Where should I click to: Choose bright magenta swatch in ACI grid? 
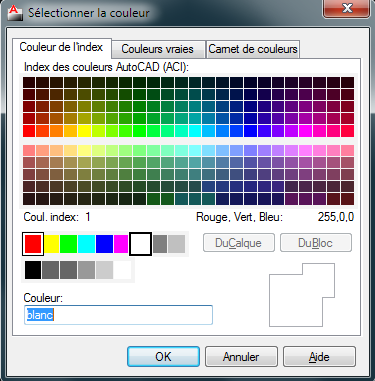[305, 131]
